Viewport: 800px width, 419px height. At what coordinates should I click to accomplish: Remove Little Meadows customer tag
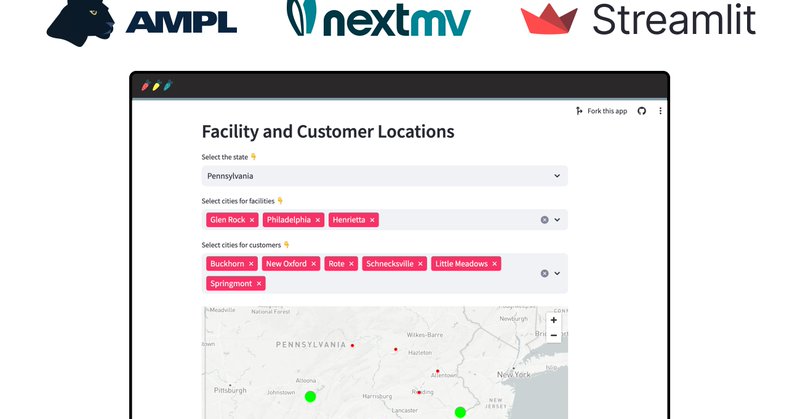494,264
